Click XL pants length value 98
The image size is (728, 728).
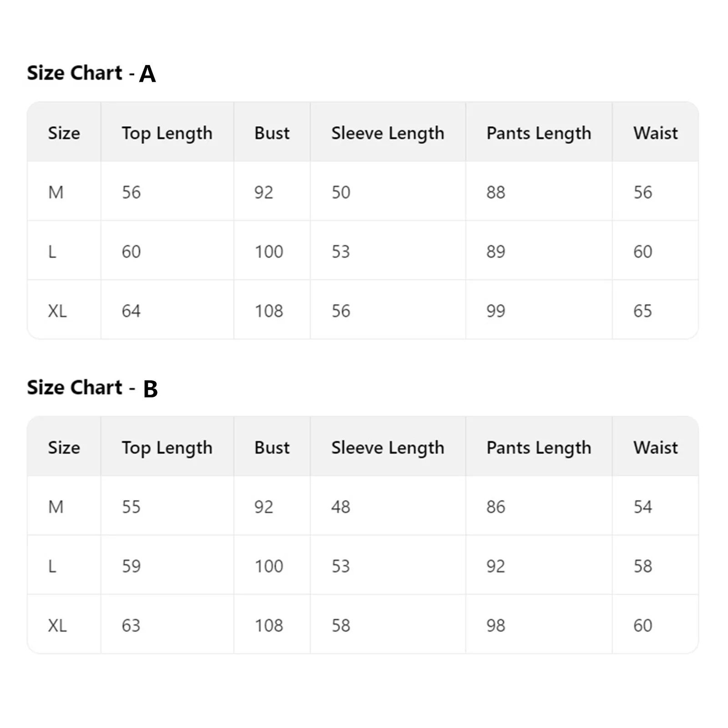point(495,626)
